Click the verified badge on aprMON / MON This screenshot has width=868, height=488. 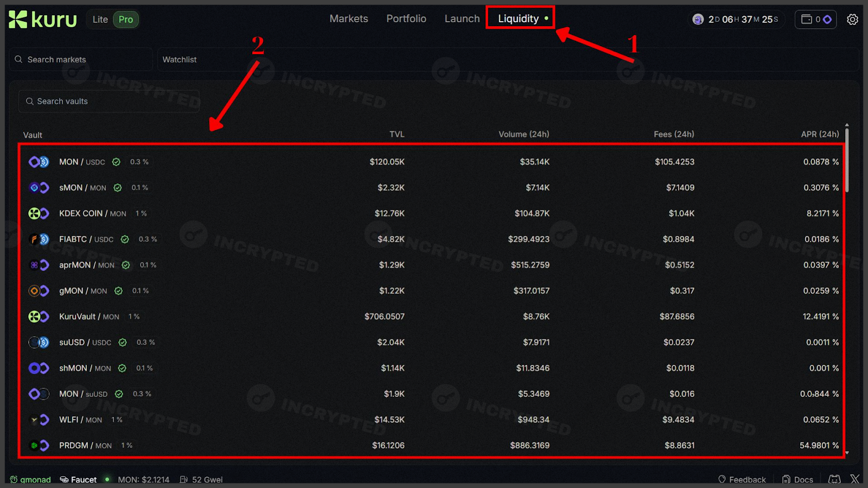(126, 265)
